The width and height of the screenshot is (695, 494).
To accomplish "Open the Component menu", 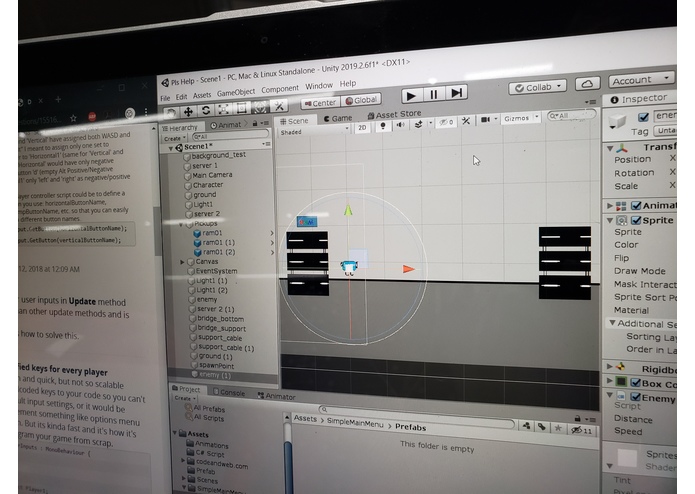I will 280,89.
